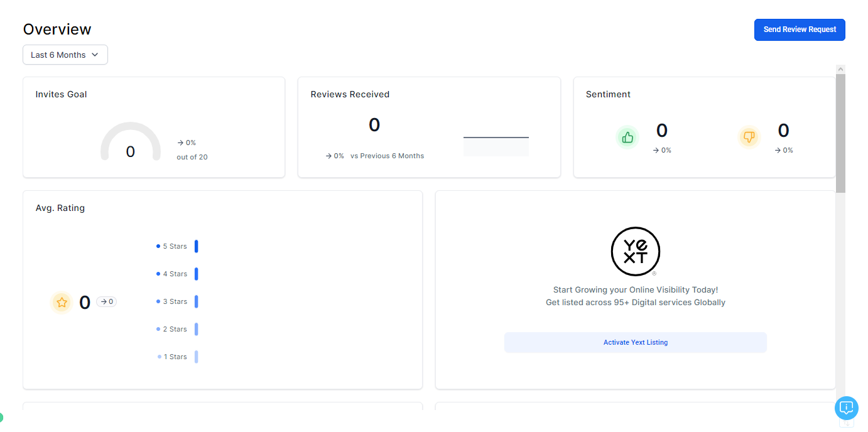Screen dimensions: 868x432
Task: Click the Reviews Received count 0
Action: (374, 125)
